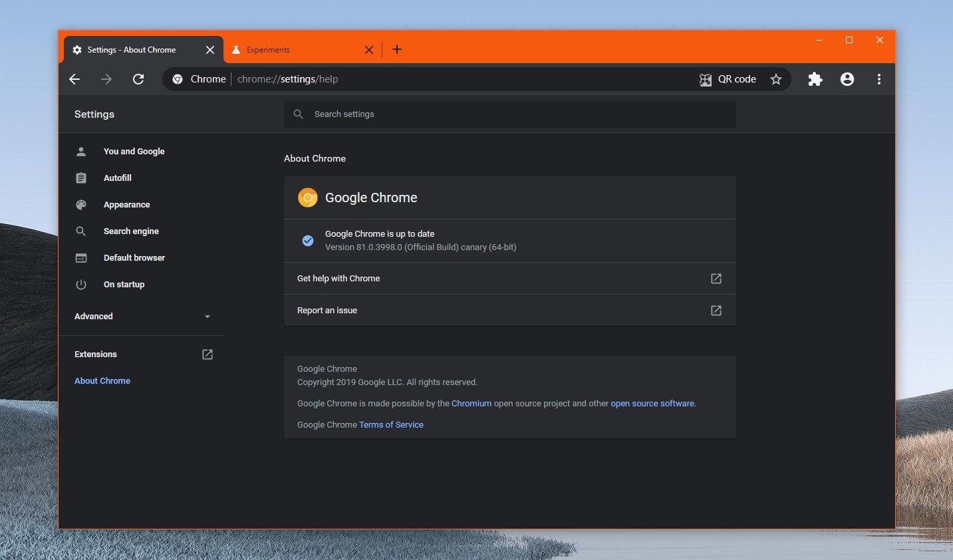The width and height of the screenshot is (953, 560).
Task: Navigate back with the back arrow
Action: click(x=74, y=79)
